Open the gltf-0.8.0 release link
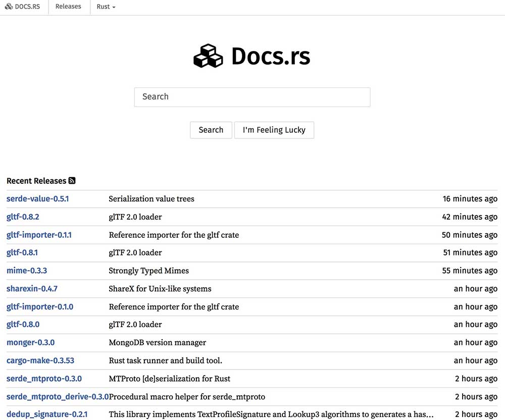This screenshot has width=505, height=420. (x=23, y=325)
